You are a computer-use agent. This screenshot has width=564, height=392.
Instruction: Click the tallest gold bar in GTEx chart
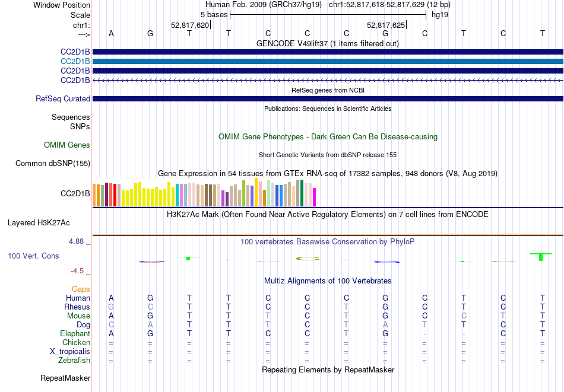256,192
